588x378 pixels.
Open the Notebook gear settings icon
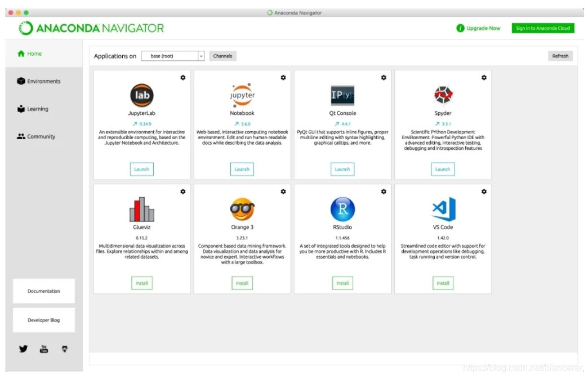tap(283, 78)
